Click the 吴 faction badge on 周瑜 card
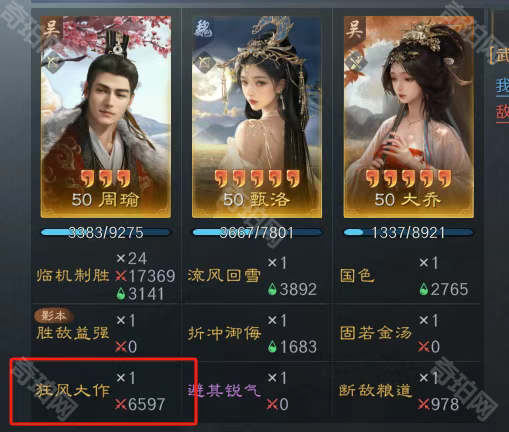 tap(52, 29)
